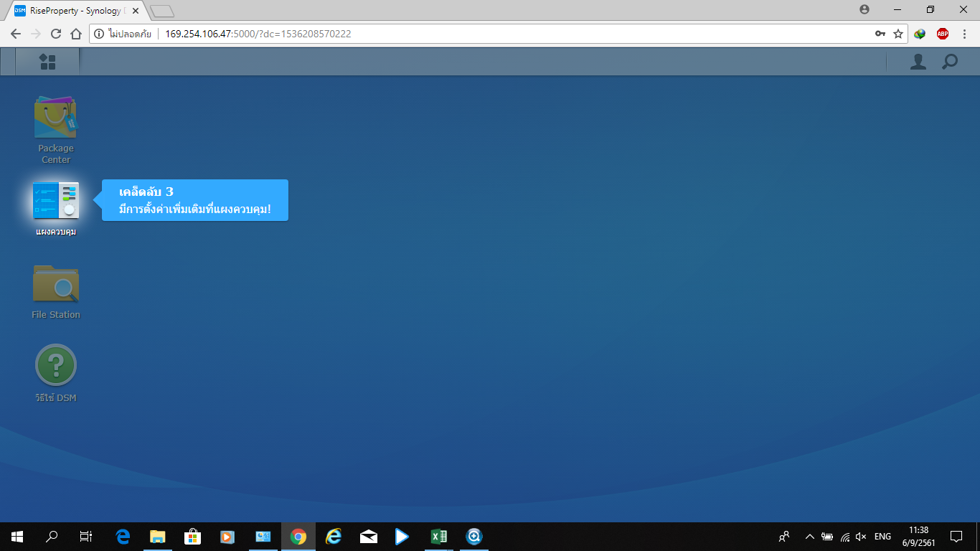980x551 pixels.
Task: Click the saved password key icon
Action: (x=880, y=34)
